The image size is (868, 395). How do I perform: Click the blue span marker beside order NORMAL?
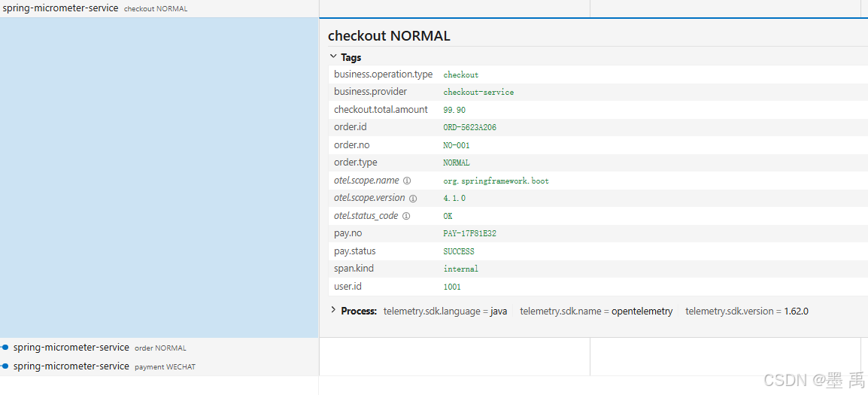pyautogui.click(x=5, y=348)
